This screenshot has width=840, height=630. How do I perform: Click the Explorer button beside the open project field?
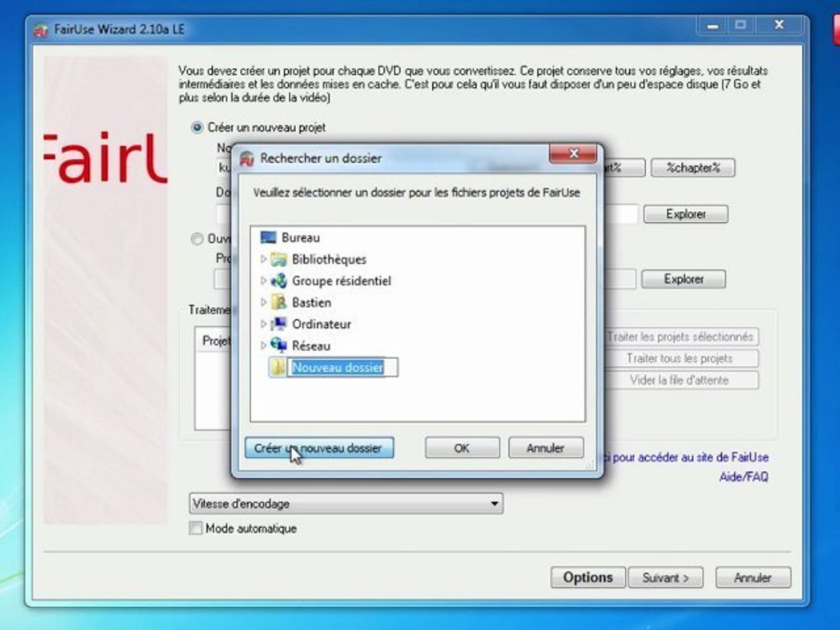(684, 279)
